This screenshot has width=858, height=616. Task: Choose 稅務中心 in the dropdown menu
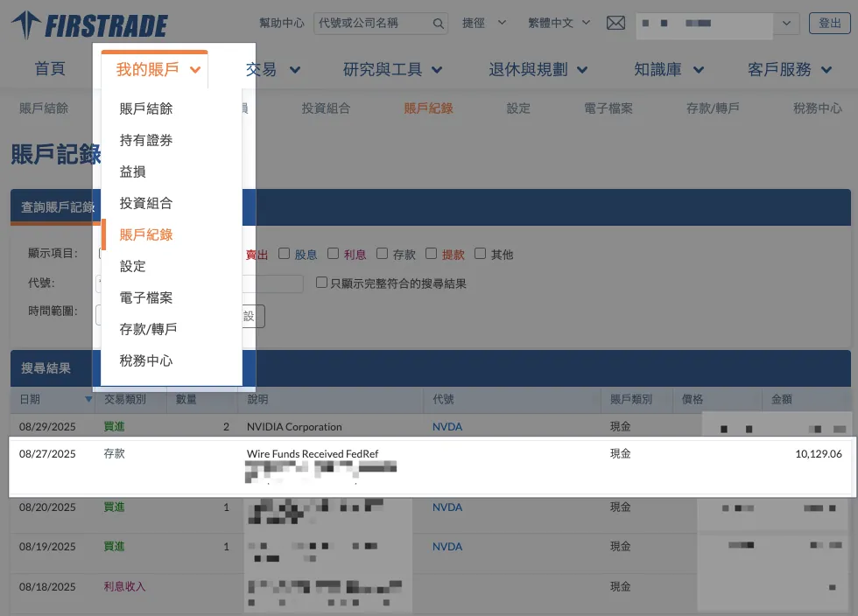point(146,360)
